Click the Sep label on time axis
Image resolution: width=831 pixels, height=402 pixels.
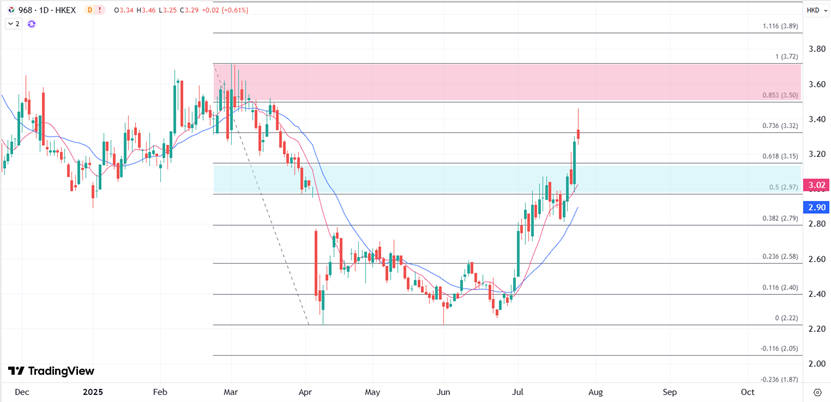coord(670,392)
